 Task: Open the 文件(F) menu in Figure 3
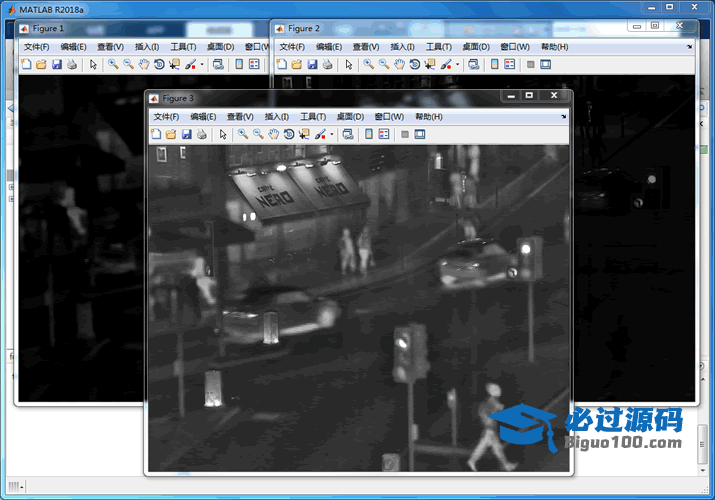click(165, 117)
